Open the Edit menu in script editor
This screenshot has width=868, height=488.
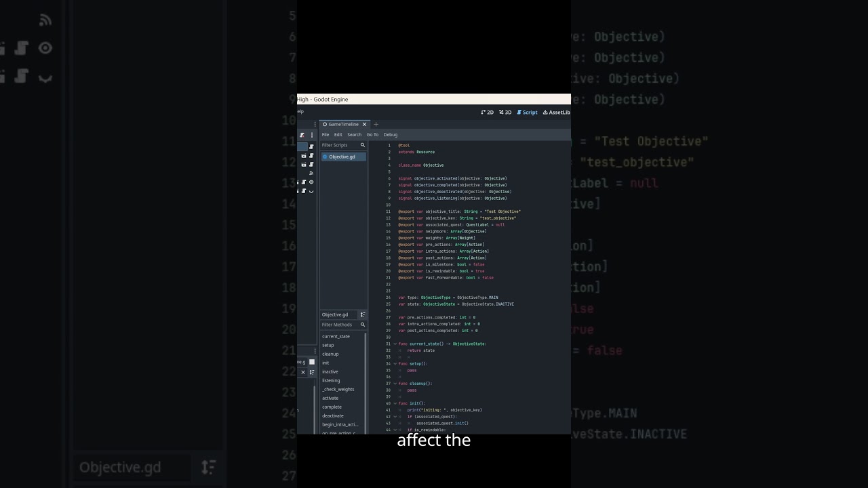tap(338, 135)
